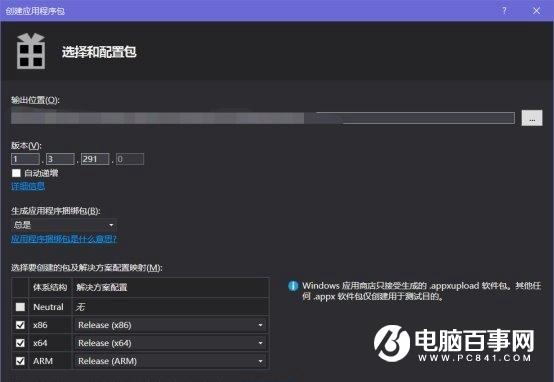Close the create app package dialog
554x382 pixels.
pyautogui.click(x=536, y=11)
